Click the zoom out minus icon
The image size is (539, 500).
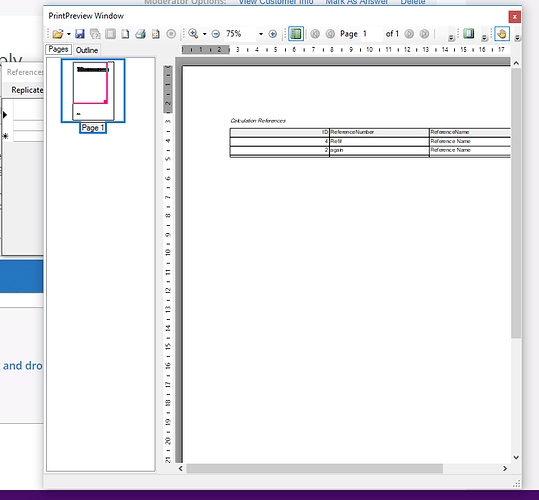[x=216, y=34]
